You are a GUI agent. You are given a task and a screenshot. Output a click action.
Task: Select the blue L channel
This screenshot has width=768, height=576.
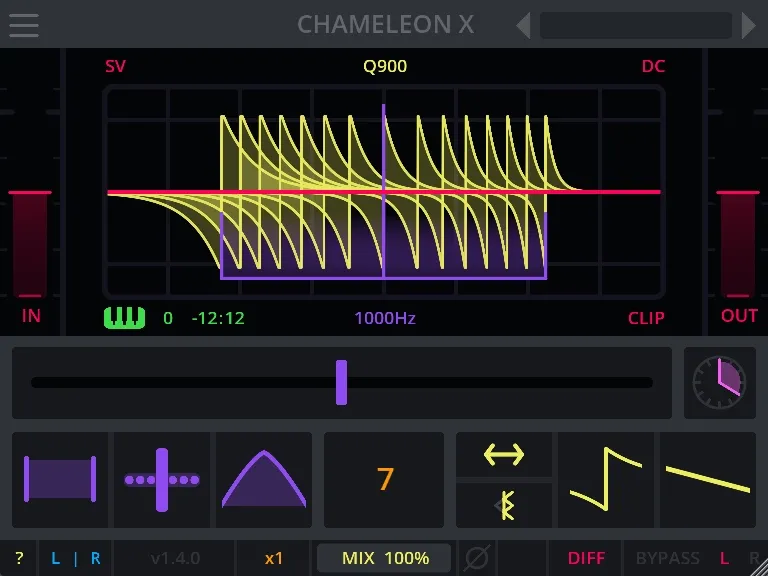point(56,558)
